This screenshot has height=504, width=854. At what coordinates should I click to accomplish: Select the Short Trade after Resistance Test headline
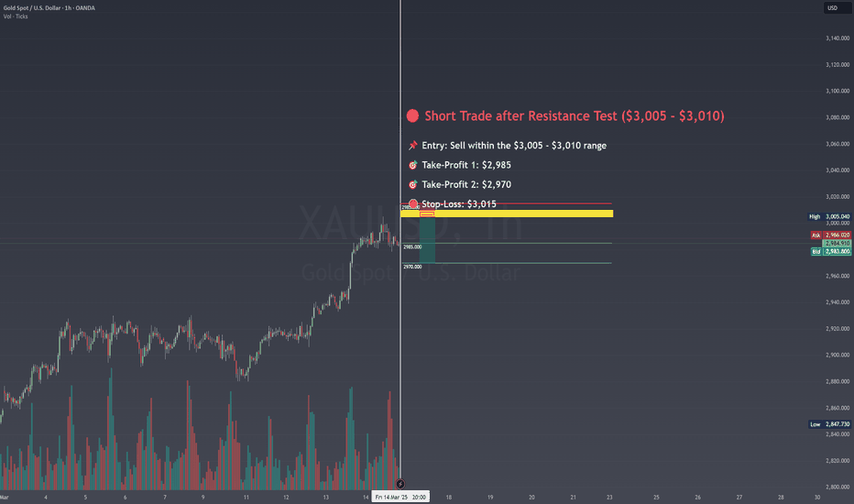[574, 115]
